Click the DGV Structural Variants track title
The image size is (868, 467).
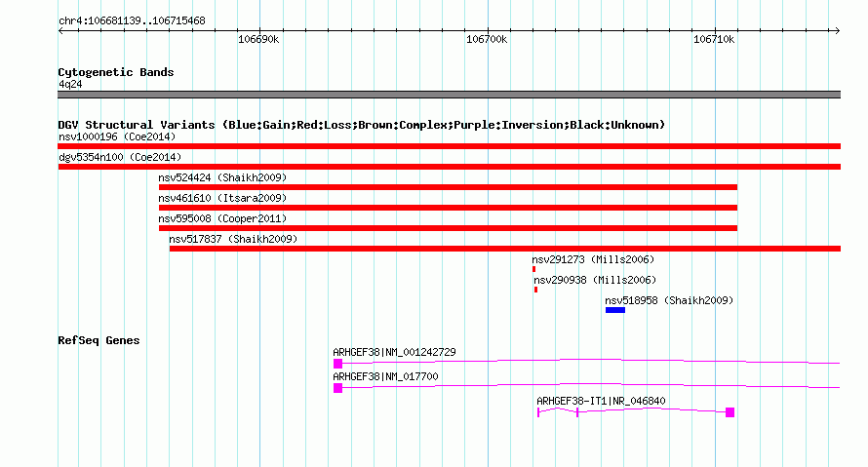(x=362, y=125)
